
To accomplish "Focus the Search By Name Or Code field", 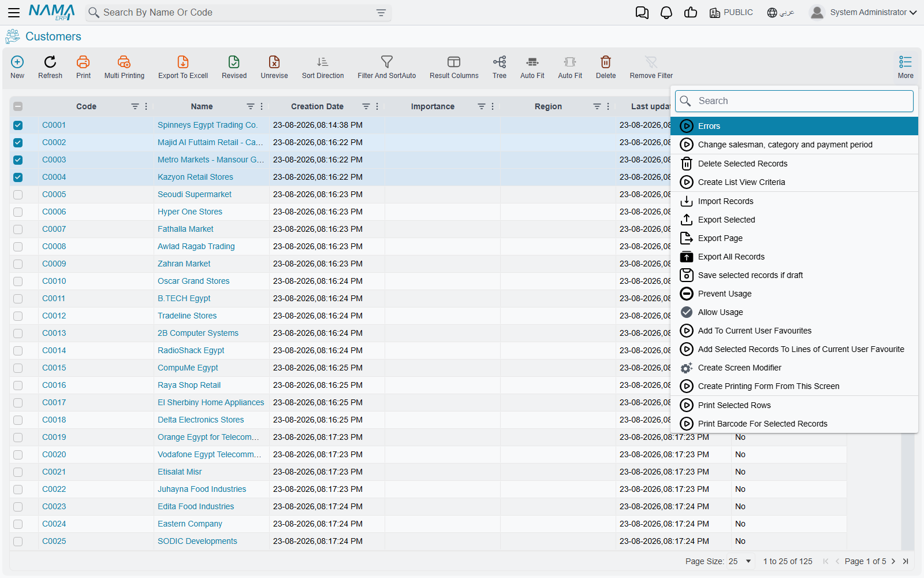I will tap(237, 13).
